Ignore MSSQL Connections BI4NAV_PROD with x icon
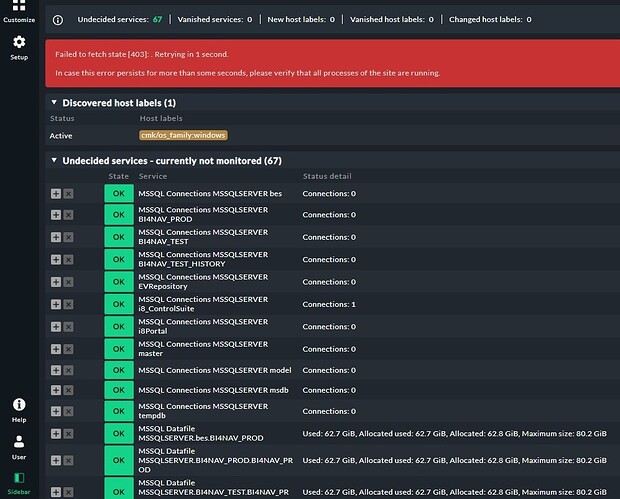The image size is (620, 499). point(69,215)
